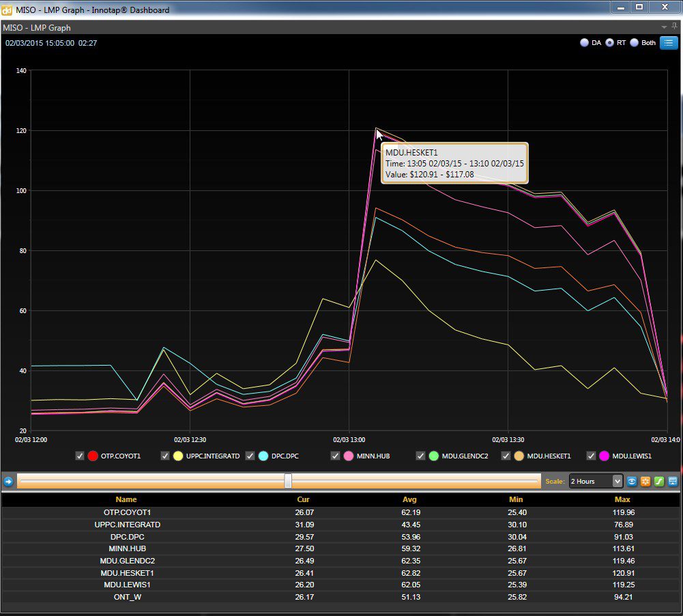Click Min value 26.81 for MINN.HUB

tap(517, 548)
